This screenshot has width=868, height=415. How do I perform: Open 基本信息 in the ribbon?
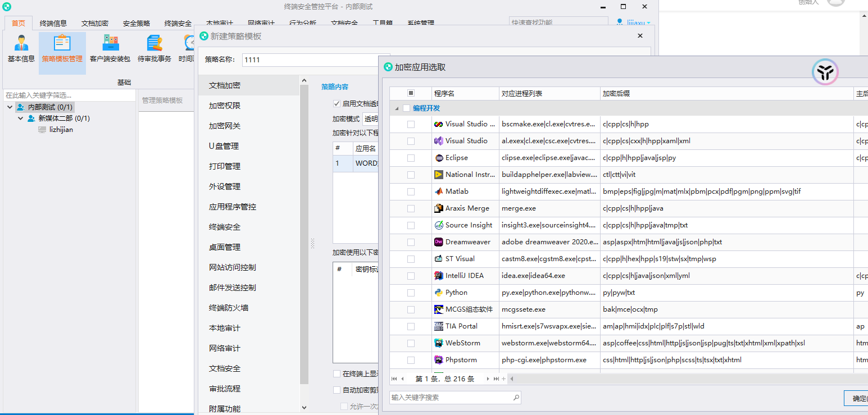coord(21,49)
